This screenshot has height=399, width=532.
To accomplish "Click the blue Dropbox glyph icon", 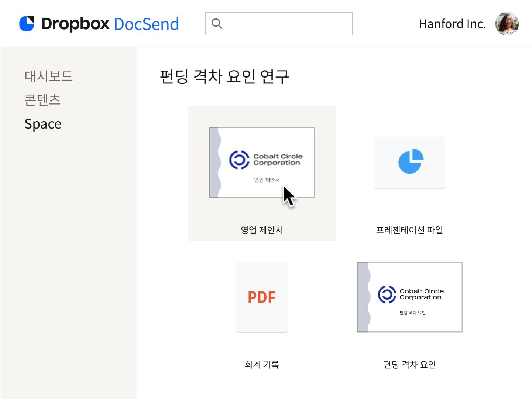I will [x=26, y=23].
